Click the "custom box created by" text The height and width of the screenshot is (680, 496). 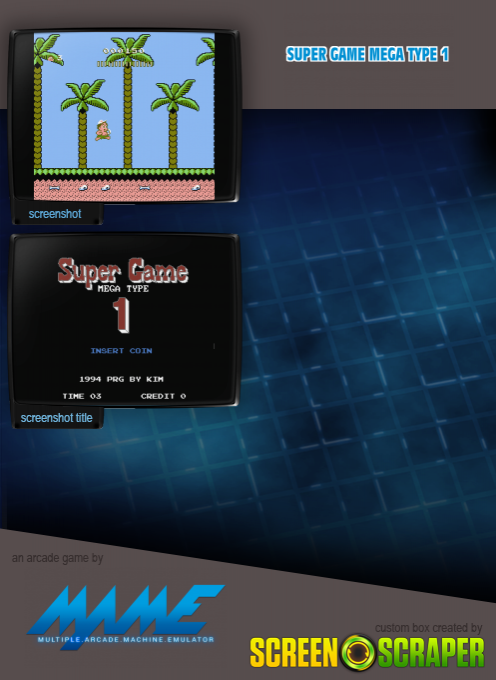[428, 628]
